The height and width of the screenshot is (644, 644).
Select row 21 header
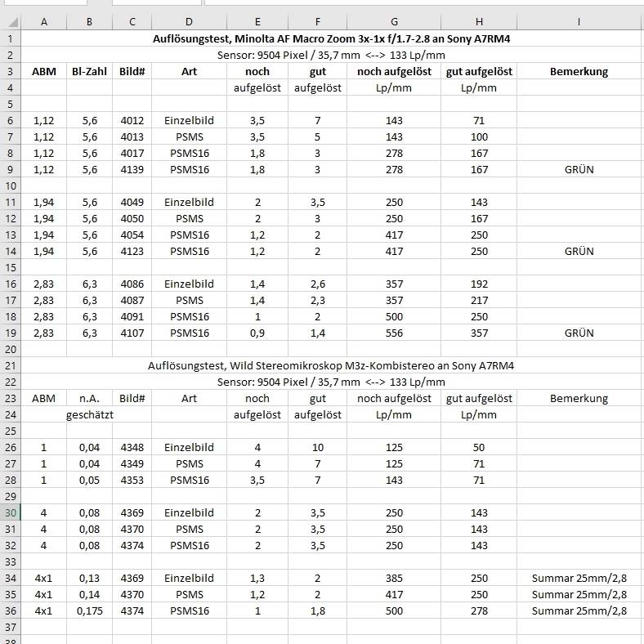[x=10, y=365]
